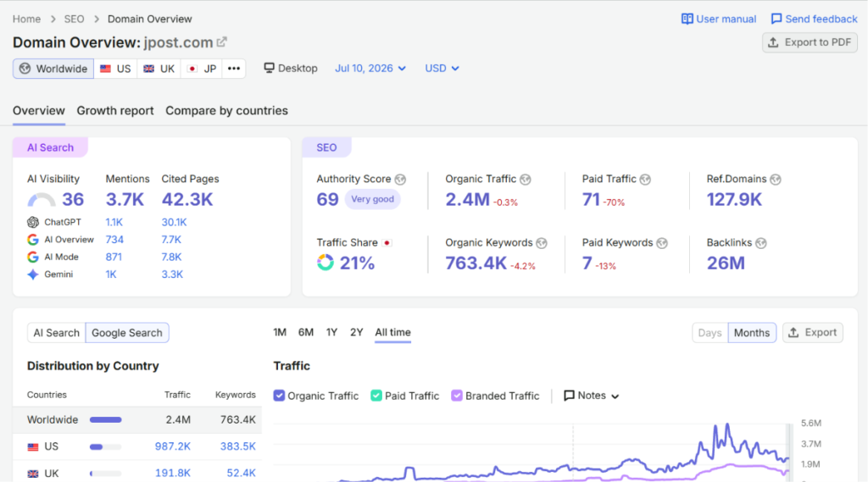Click the Worldwide globe icon
The height and width of the screenshot is (482, 868).
tap(25, 69)
